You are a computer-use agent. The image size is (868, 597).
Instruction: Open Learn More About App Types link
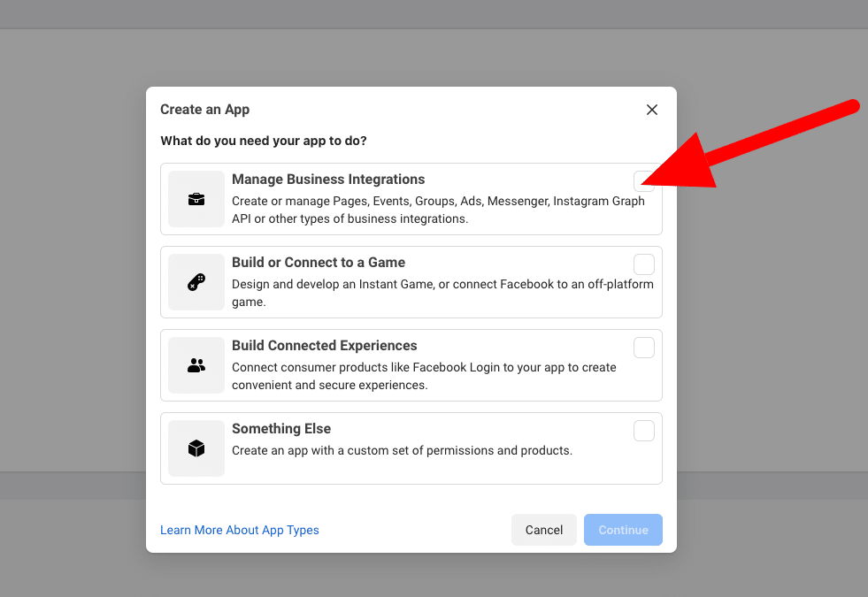click(240, 530)
